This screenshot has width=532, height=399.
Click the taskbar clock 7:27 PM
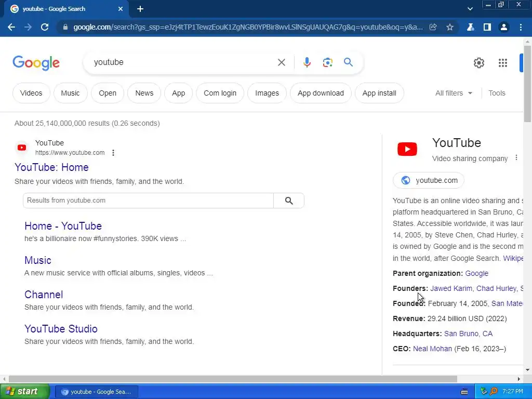pyautogui.click(x=513, y=392)
